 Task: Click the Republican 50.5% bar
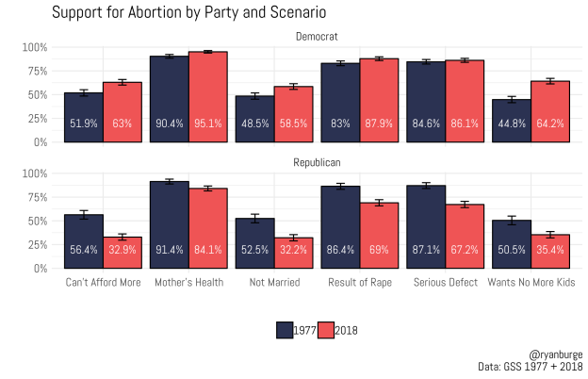[x=512, y=244]
